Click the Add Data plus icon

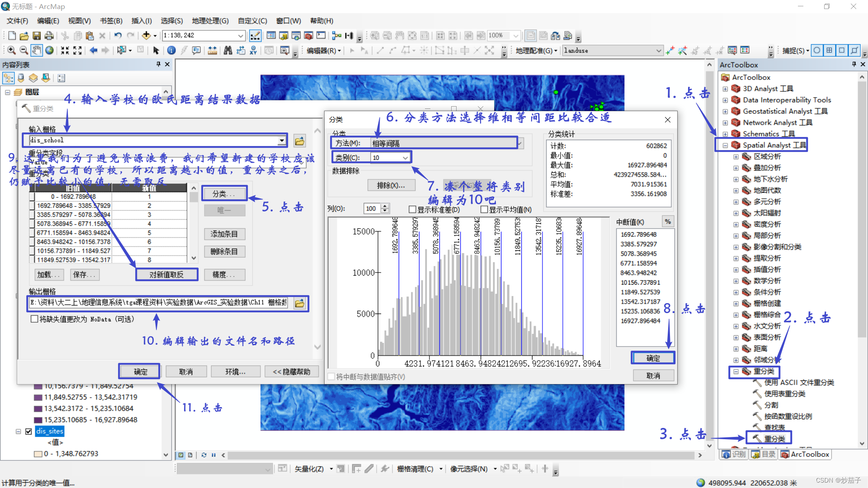pyautogui.click(x=146, y=36)
